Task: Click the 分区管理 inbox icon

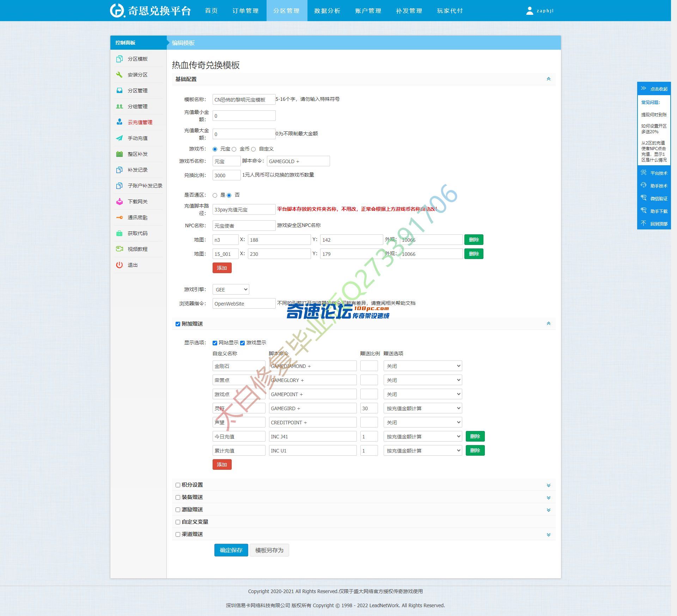Action: point(120,91)
